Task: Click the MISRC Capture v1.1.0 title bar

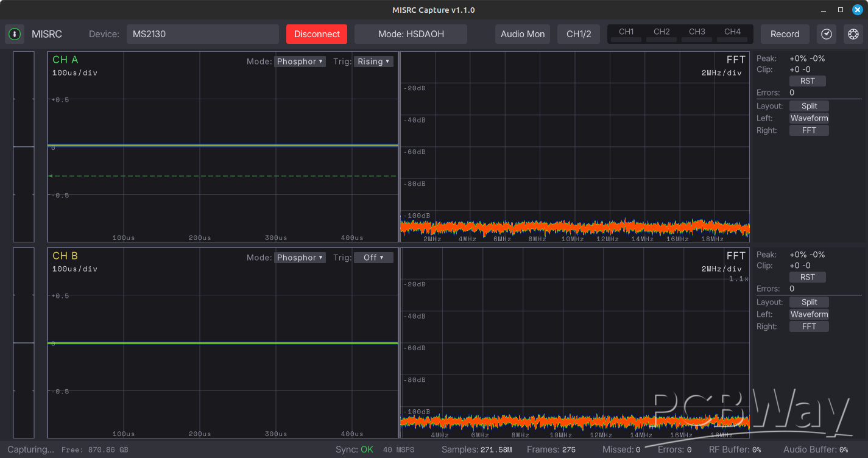Action: [434, 10]
